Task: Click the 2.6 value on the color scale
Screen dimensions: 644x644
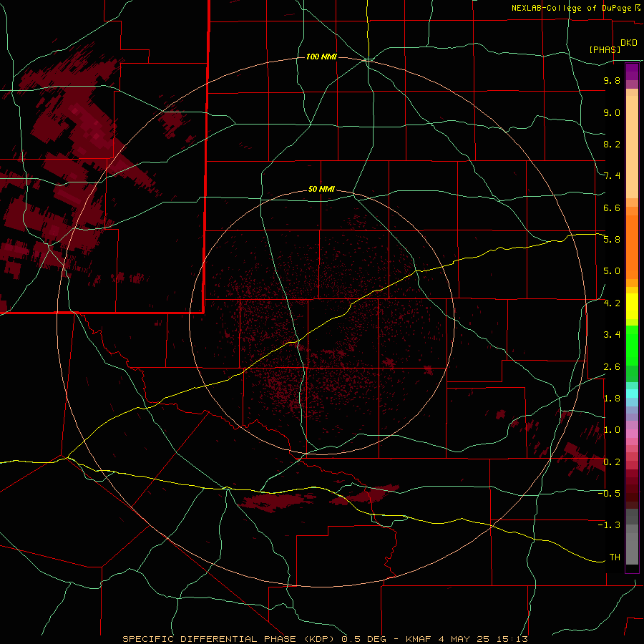Action: (x=612, y=367)
